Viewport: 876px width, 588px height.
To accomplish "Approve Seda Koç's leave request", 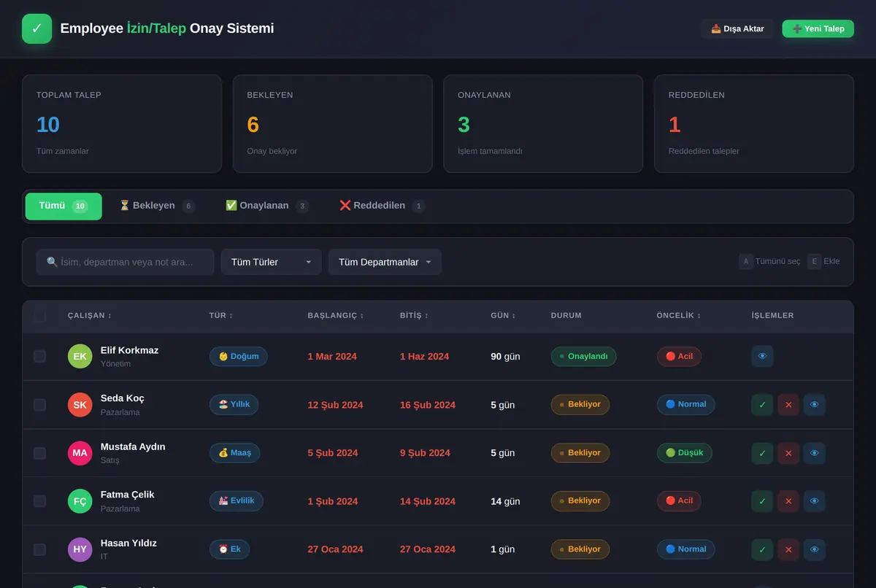I will (x=762, y=405).
